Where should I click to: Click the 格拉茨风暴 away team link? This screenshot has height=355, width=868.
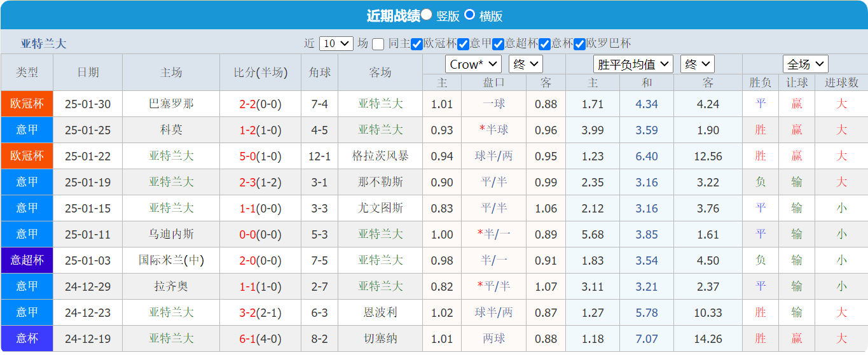pos(380,157)
